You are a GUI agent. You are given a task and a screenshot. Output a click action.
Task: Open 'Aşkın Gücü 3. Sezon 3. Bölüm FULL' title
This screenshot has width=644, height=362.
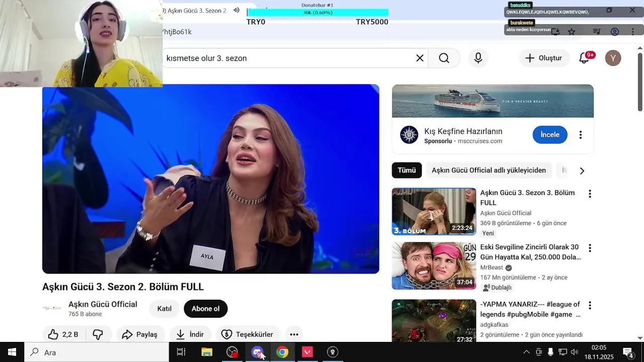pos(527,198)
